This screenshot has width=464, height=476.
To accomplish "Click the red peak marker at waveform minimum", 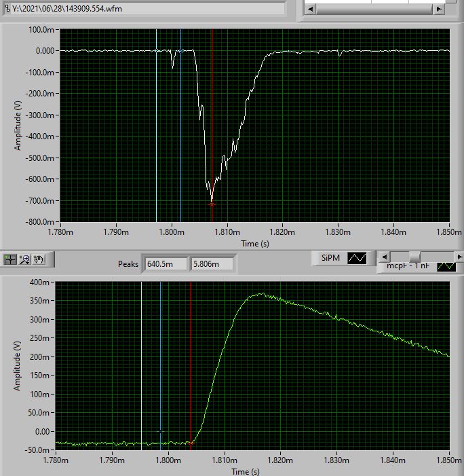I will click(212, 204).
